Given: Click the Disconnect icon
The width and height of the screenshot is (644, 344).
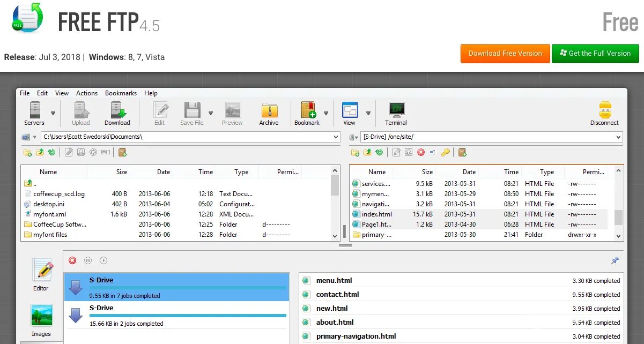Looking at the screenshot, I should point(605,110).
